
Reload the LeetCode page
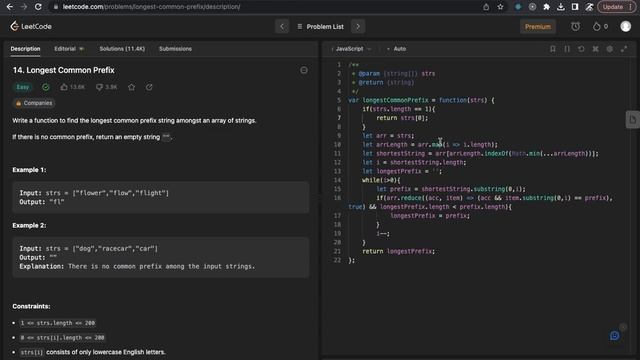point(38,7)
